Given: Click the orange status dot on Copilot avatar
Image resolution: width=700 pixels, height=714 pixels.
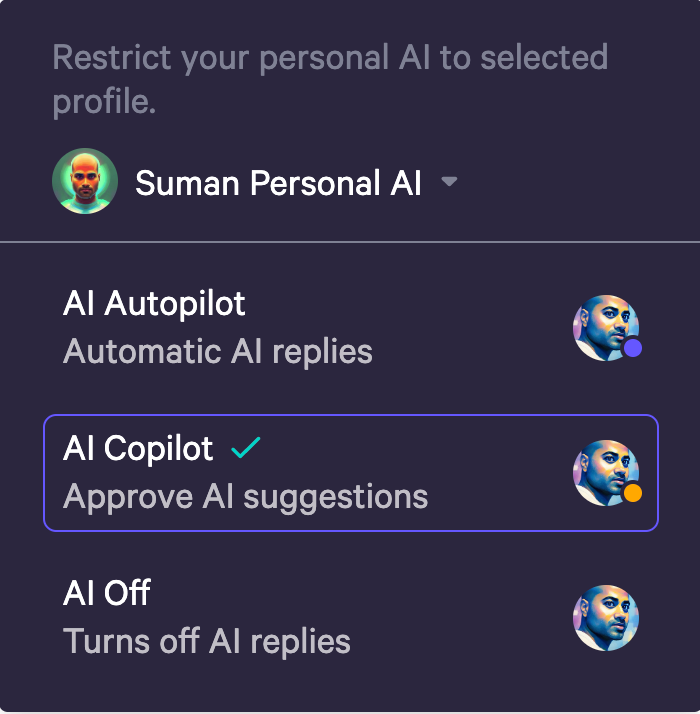Looking at the screenshot, I should pos(632,493).
